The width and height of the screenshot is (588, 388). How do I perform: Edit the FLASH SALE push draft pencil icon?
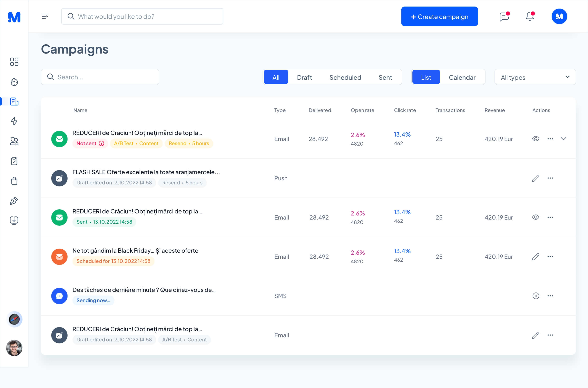[x=536, y=178]
